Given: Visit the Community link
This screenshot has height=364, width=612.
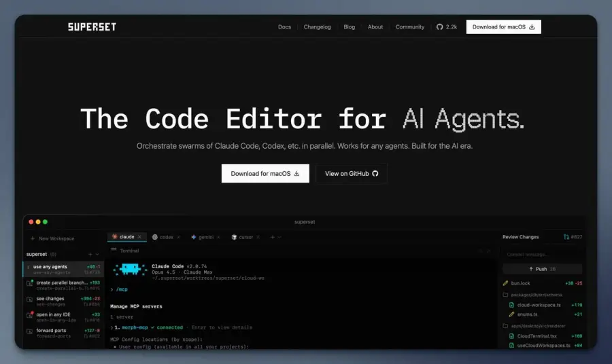Looking at the screenshot, I should (x=410, y=27).
